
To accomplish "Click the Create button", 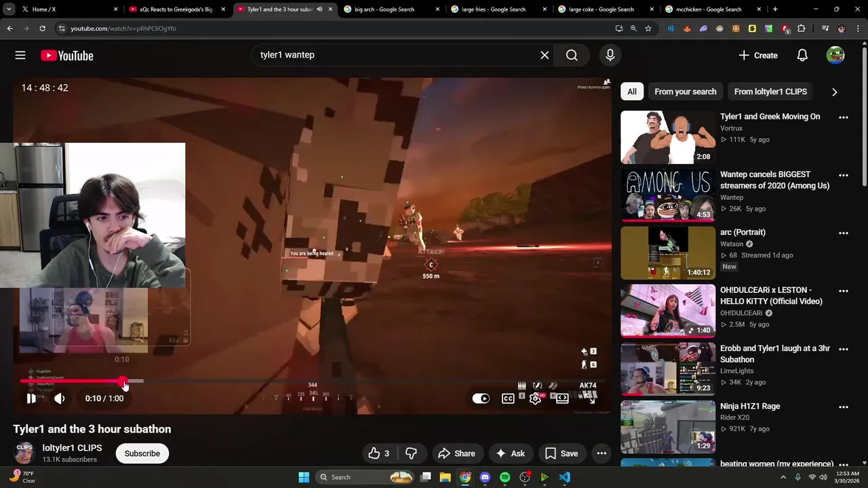I will pos(758,56).
